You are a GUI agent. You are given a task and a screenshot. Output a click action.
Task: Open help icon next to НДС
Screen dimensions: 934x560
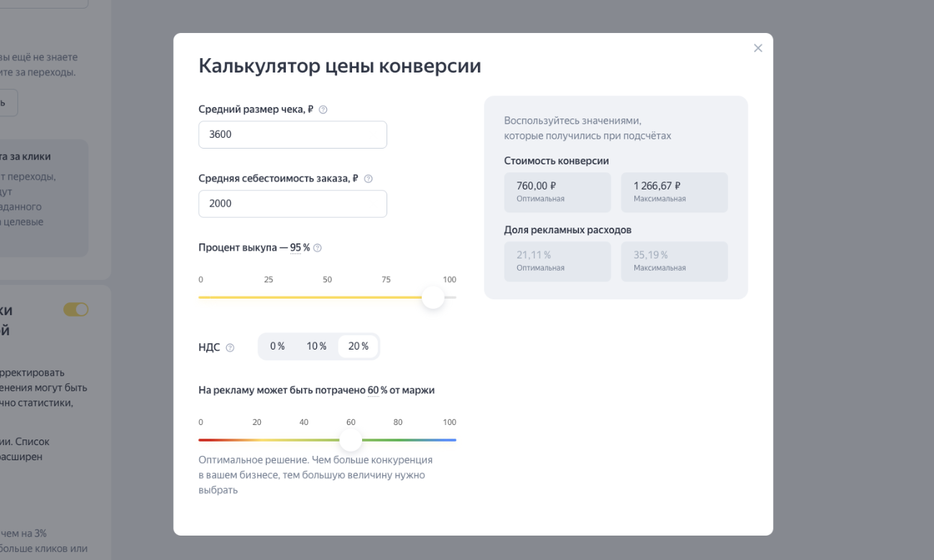(x=230, y=347)
